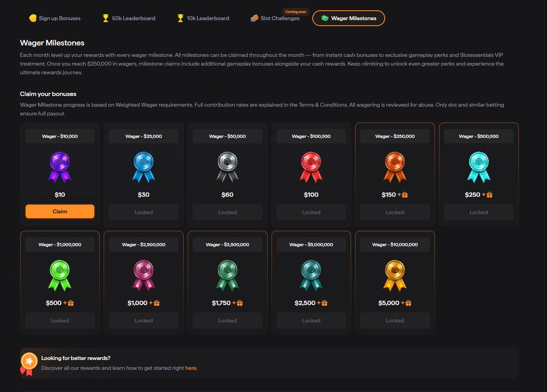Viewport: 547px width, 392px height.
Task: Select the gold medal on the $10,000,000 card
Action: click(395, 275)
